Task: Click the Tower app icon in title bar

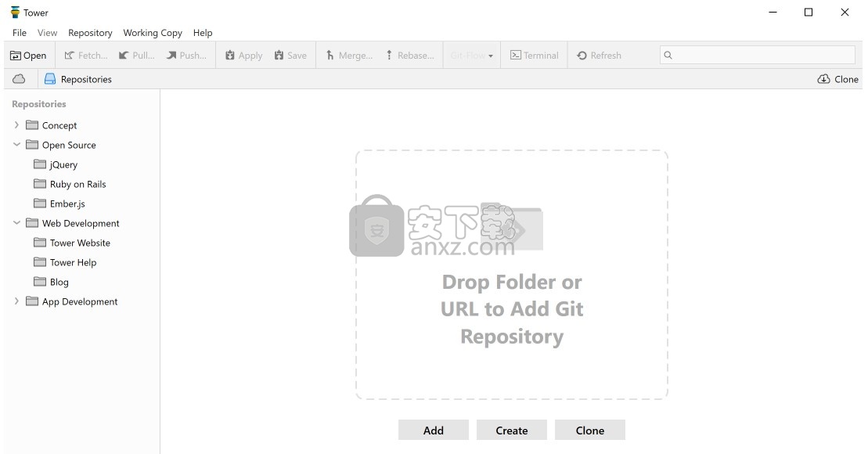Action: (15, 13)
